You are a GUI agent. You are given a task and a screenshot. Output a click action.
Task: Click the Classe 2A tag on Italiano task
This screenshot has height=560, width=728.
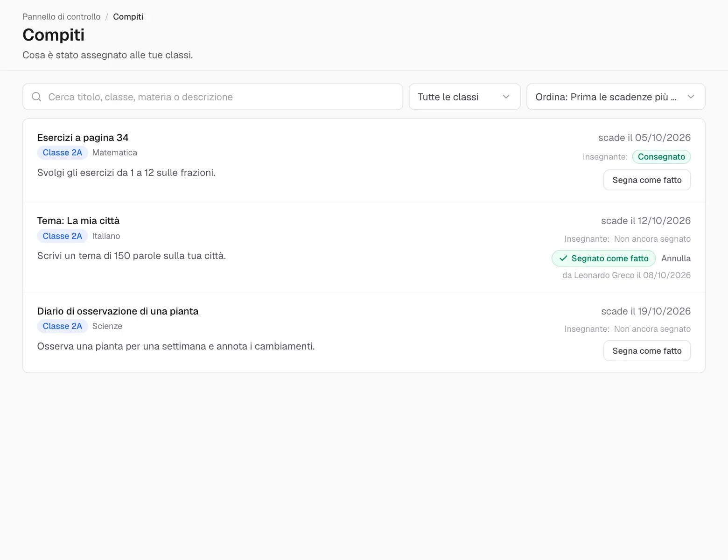point(63,236)
